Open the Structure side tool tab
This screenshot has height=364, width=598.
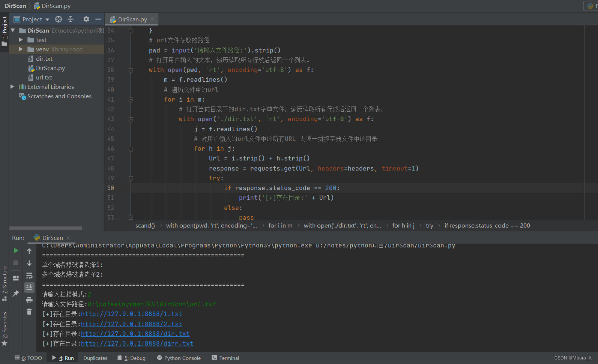coord(5,283)
